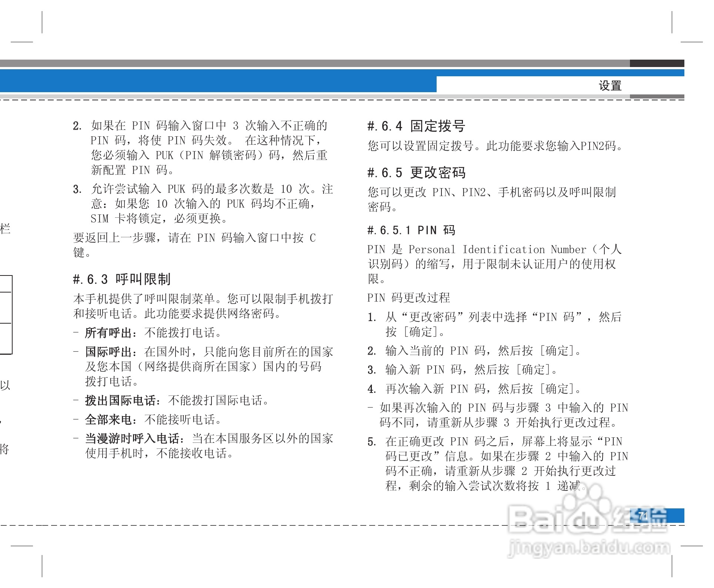Image resolution: width=714 pixels, height=588 pixels.
Task: Click the line 3. 输入新 PIN 码
Action: [x=462, y=370]
